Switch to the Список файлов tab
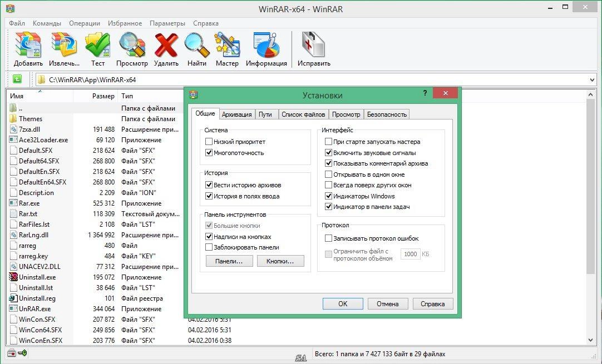This screenshot has height=364, width=602. click(303, 114)
